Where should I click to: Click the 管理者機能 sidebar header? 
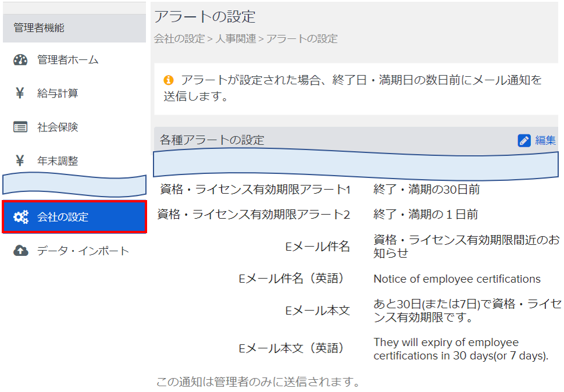pos(74,28)
